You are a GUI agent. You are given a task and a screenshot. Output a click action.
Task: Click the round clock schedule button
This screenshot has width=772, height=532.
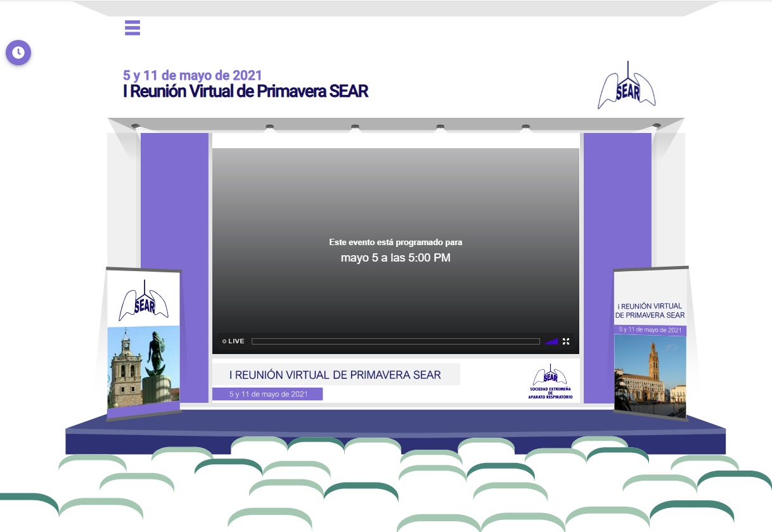[x=18, y=53]
